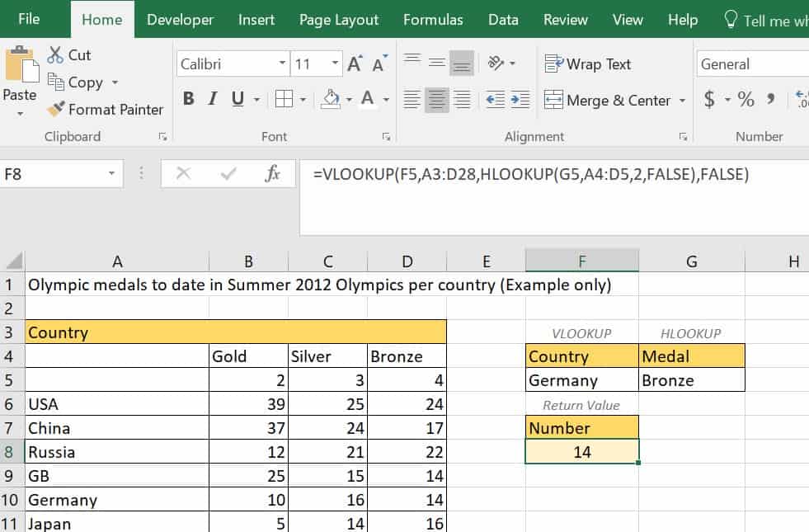Set middle vertical alignment
The image size is (809, 532).
(x=437, y=63)
